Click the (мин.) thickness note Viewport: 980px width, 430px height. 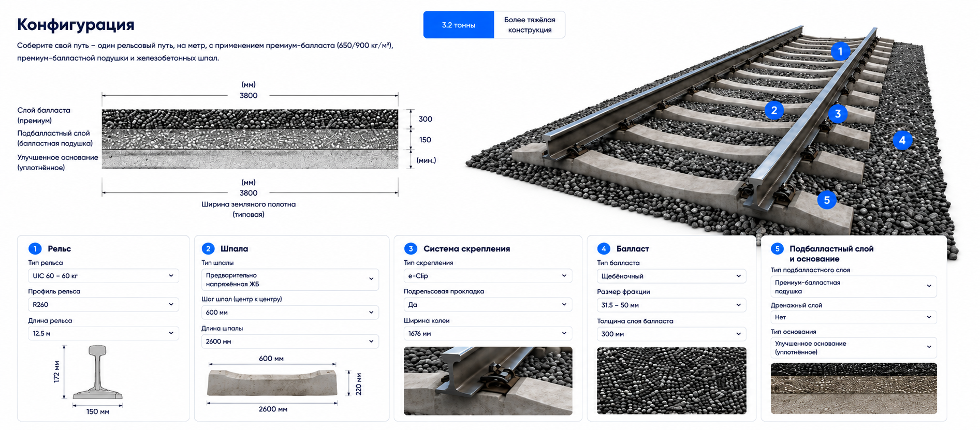pos(426,160)
